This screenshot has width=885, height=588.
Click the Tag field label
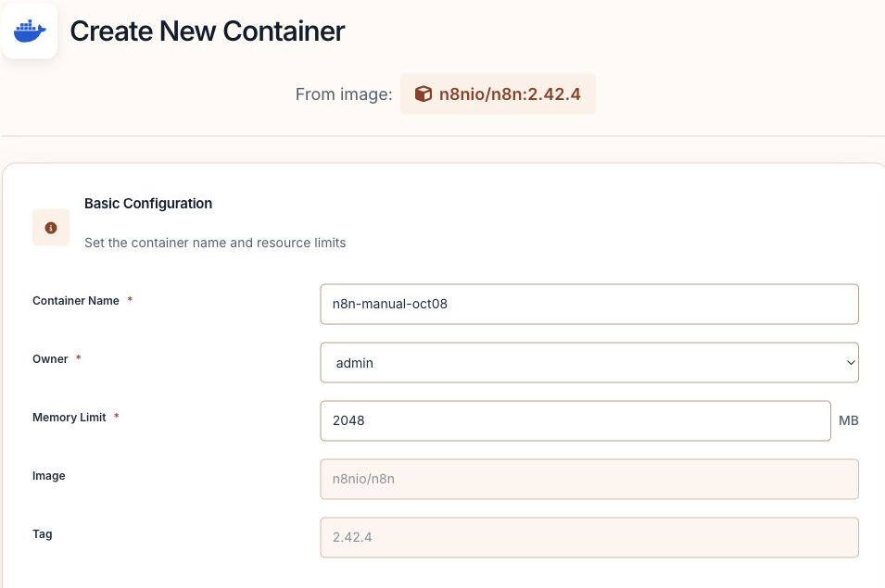pyautogui.click(x=43, y=534)
